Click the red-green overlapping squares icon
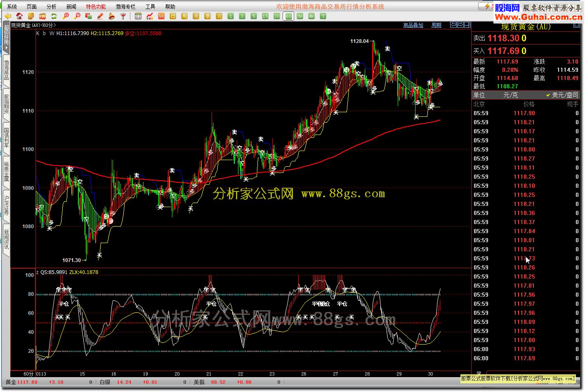Viewport: 585px width, 392px height. point(89,16)
